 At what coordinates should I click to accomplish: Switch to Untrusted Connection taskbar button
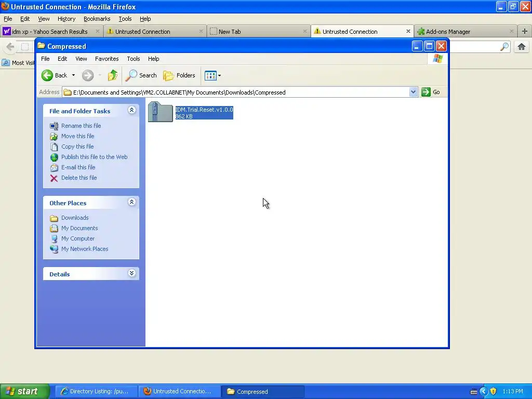(179, 391)
